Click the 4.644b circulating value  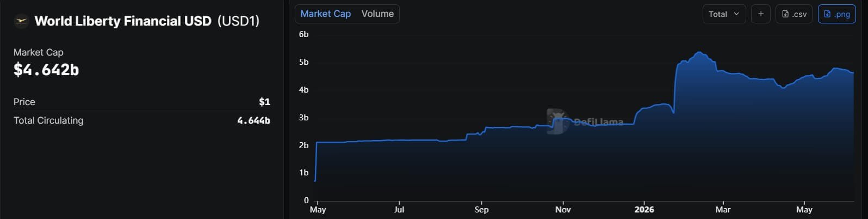(x=253, y=120)
